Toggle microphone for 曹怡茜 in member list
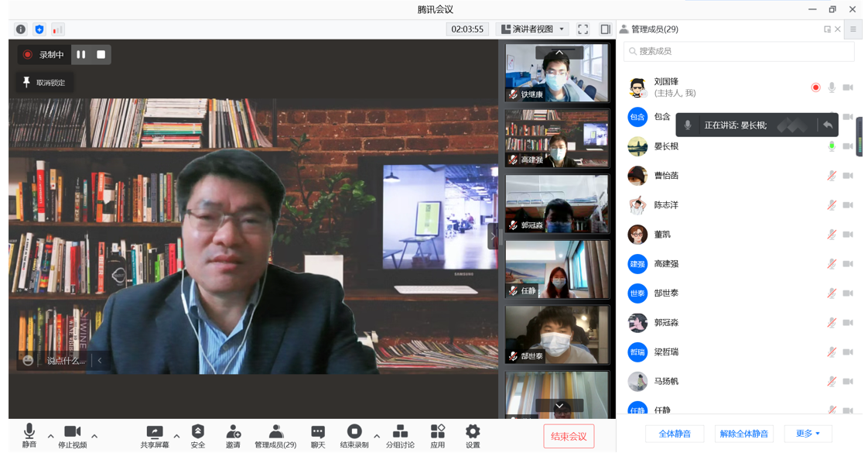Screen dimensions: 868x453 click(832, 176)
